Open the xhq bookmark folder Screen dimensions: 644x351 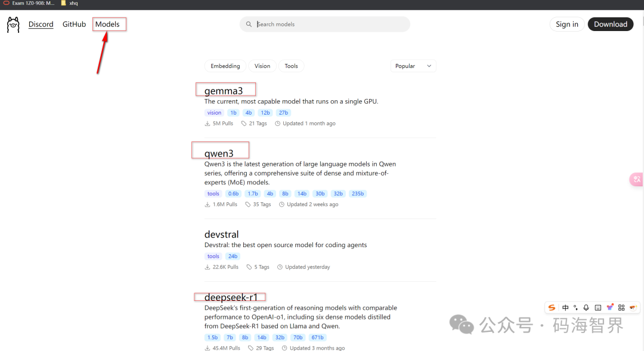(69, 4)
